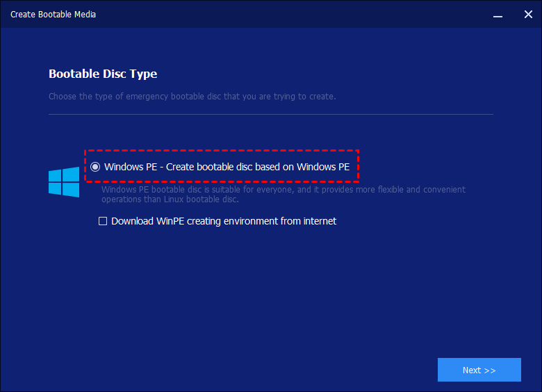Click the 'Create Bootable Media' title text
The width and height of the screenshot is (542, 392).
[53, 14]
